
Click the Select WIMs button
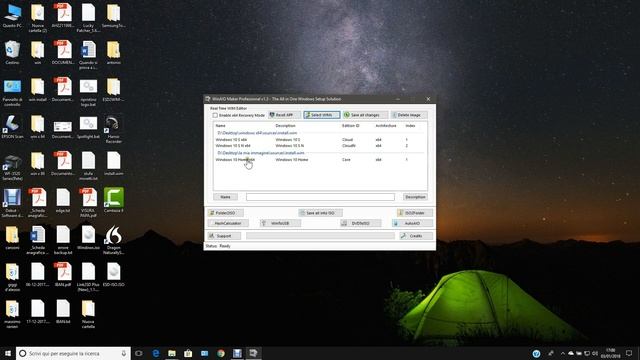(x=322, y=115)
